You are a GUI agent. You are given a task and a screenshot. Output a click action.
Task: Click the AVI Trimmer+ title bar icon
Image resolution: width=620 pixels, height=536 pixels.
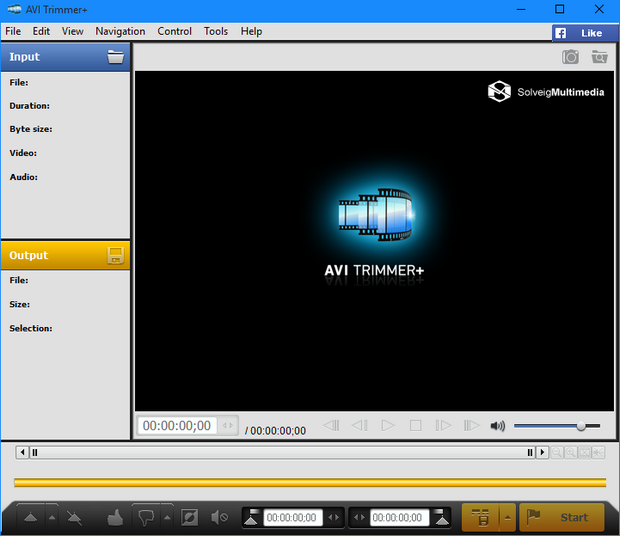click(14, 9)
